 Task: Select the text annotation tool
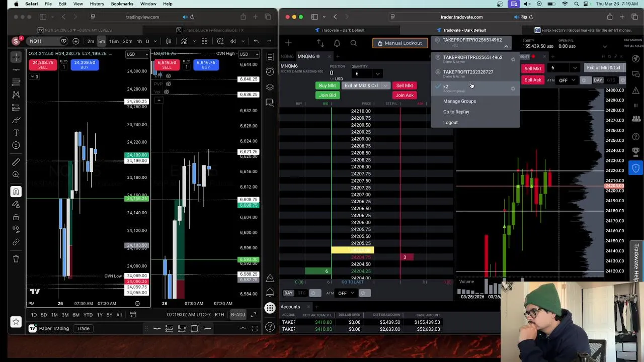click(x=16, y=133)
